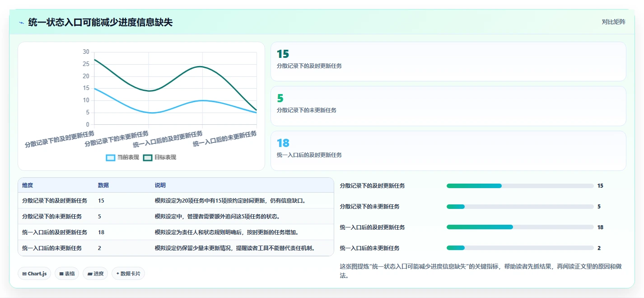Click the 数据卡片 pill's diamond icon

click(x=117, y=274)
